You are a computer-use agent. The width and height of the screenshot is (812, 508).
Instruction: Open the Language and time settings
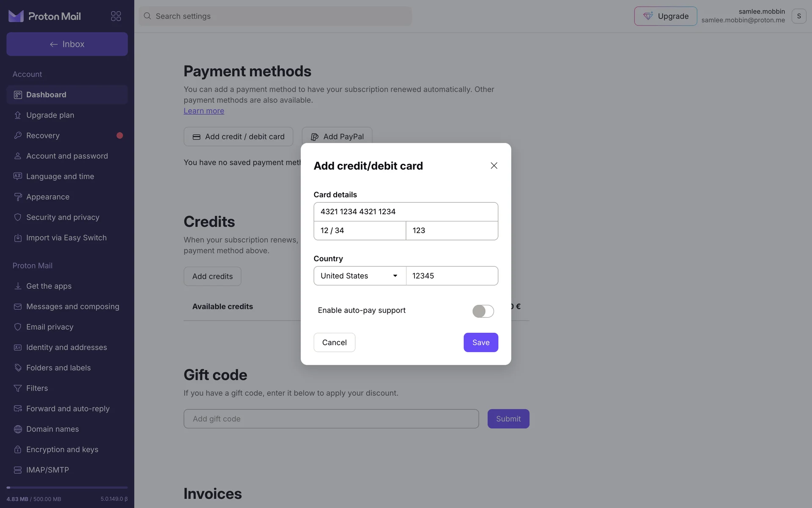tap(60, 177)
